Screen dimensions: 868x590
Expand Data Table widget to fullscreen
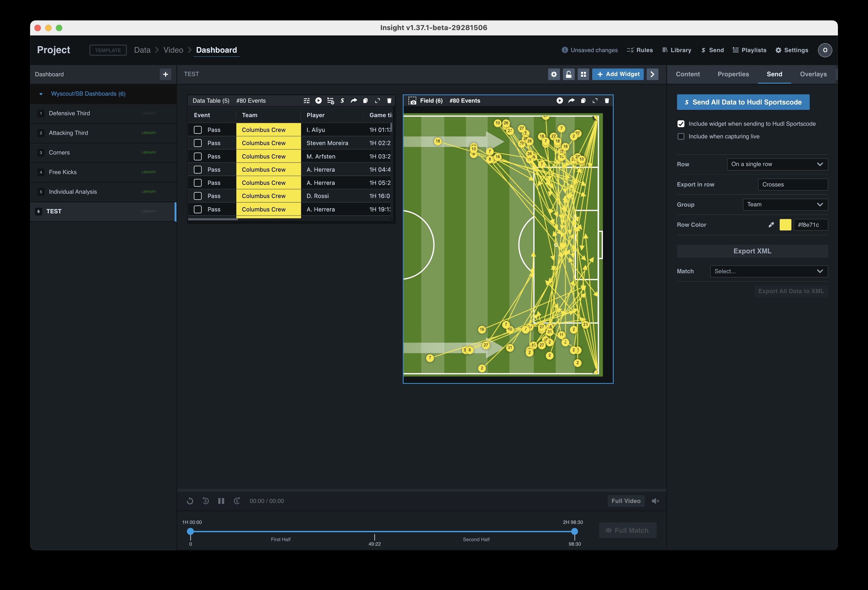(x=377, y=100)
